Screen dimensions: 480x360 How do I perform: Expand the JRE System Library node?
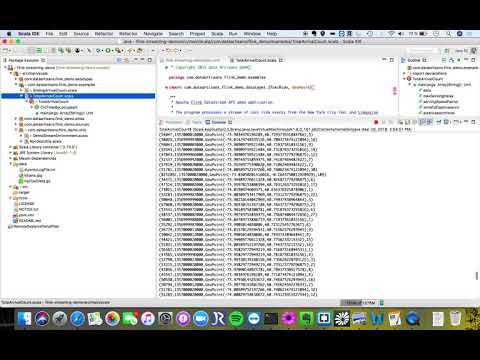(11, 153)
